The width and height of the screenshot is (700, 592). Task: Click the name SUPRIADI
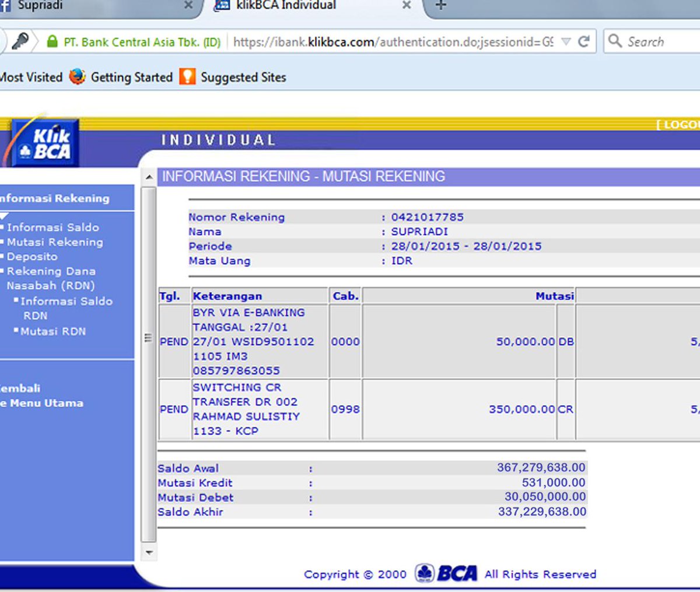[419, 232]
